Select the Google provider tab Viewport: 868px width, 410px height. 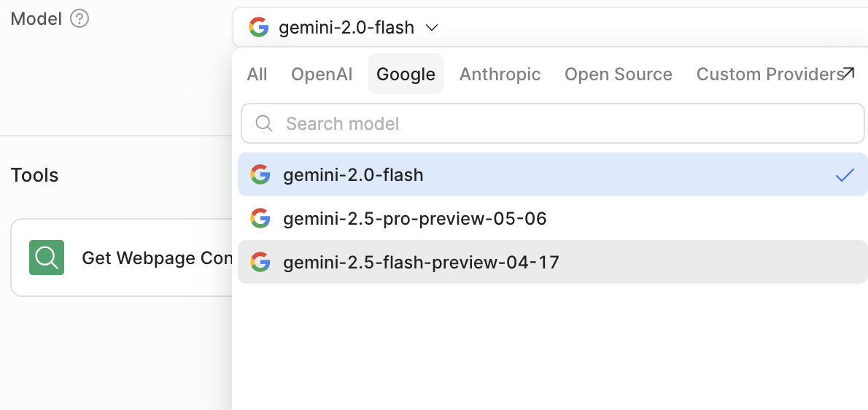[x=406, y=74]
